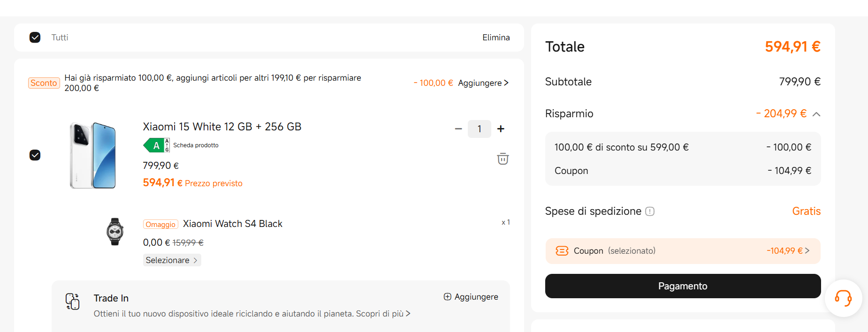The image size is (868, 332).
Task: Open customer support headset chat icon
Action: 843,298
